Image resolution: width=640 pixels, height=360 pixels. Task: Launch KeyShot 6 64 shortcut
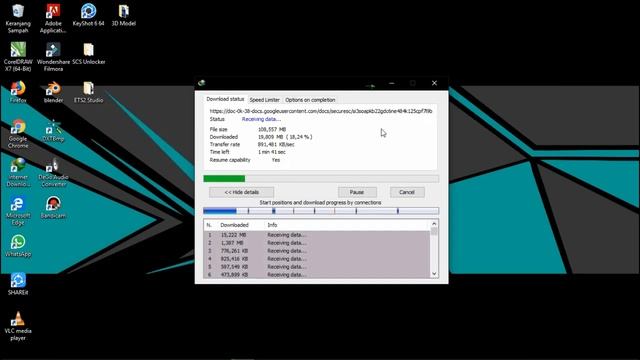(x=89, y=15)
